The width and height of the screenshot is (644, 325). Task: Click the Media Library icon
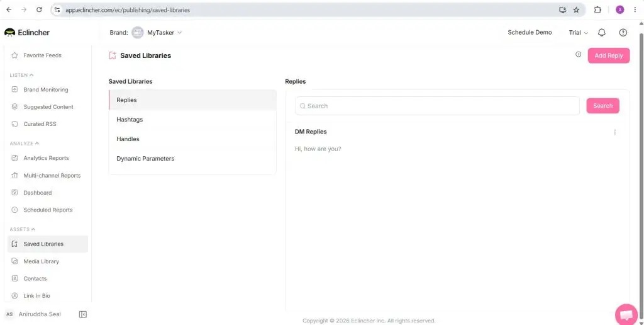15,261
